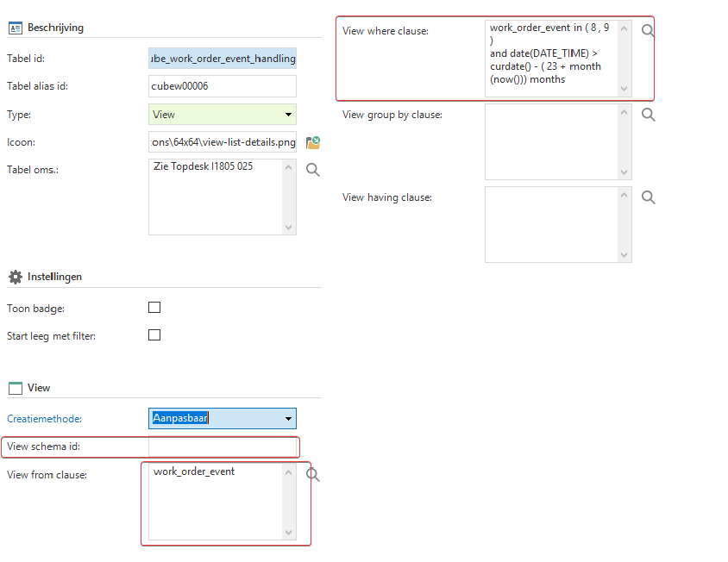The image size is (728, 562).
Task: Browse for icon file via folder icon
Action: coord(313,142)
